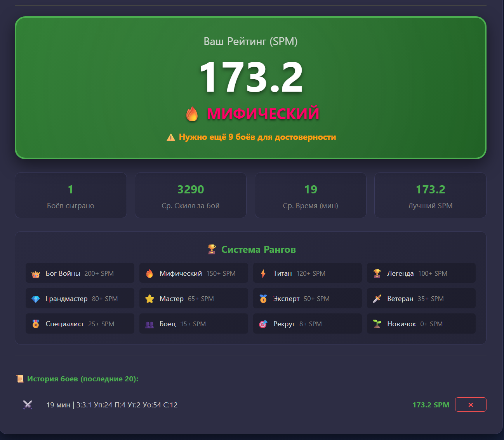This screenshot has width=504, height=440.
Task: Click the star icon beside Мастер
Action: point(149,299)
